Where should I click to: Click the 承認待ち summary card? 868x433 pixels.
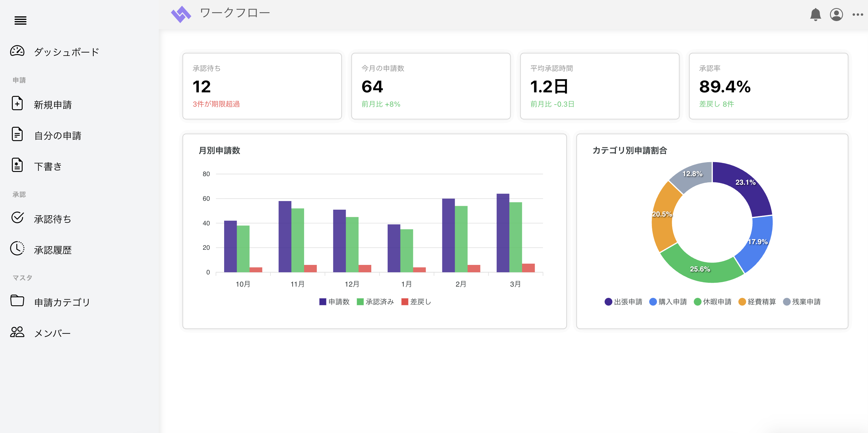(262, 86)
